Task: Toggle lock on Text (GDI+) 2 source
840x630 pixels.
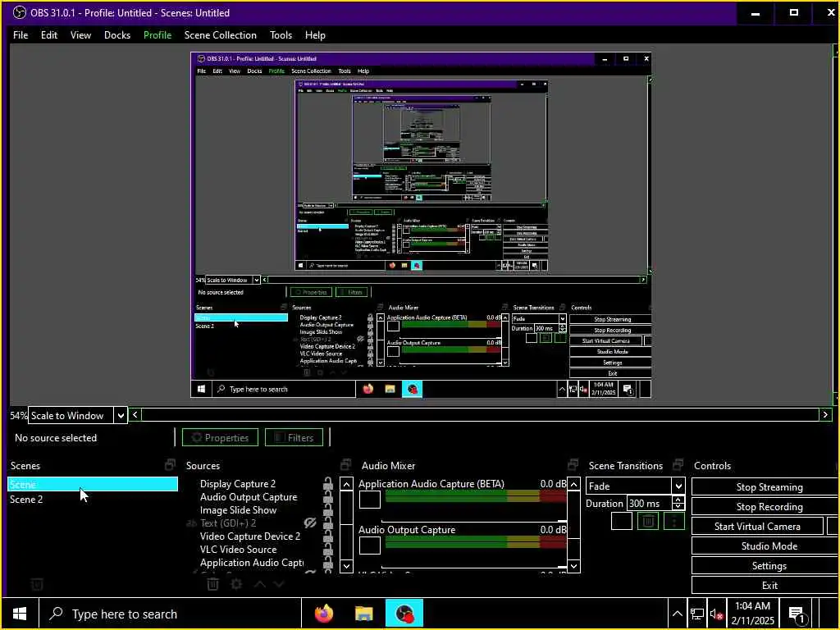Action: click(328, 523)
